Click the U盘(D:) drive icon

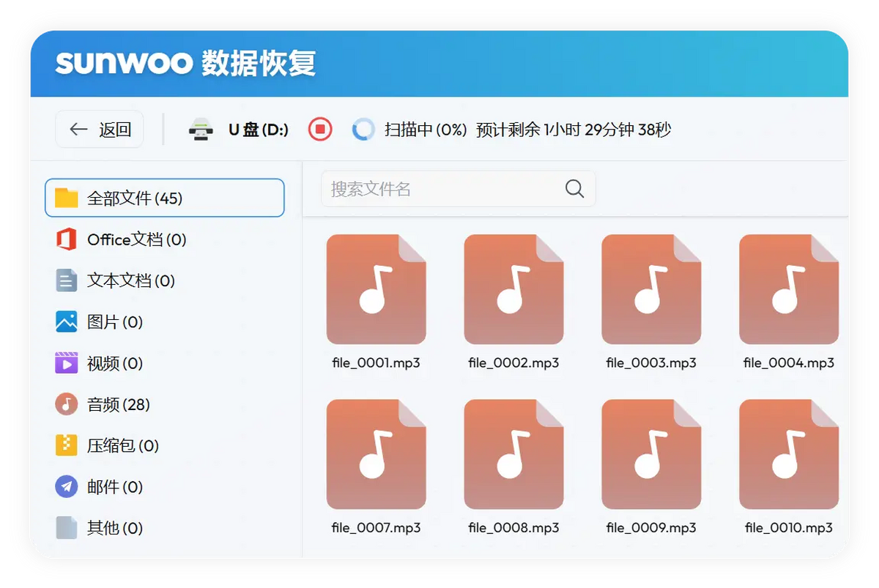[203, 129]
